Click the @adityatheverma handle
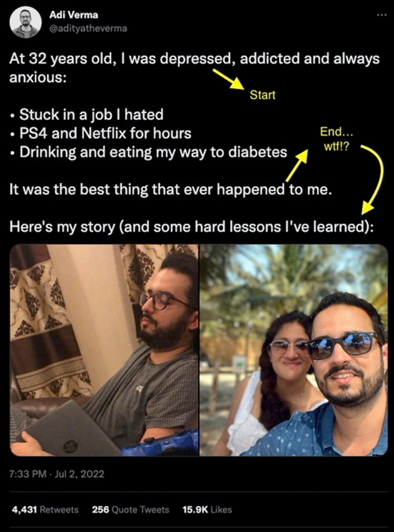Image resolution: width=394 pixels, height=532 pixels. [88, 28]
